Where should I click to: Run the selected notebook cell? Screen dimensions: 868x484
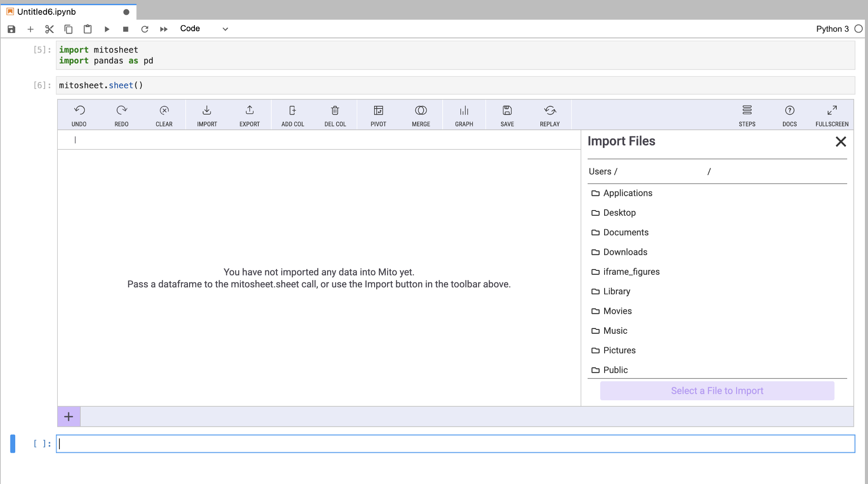(x=107, y=29)
